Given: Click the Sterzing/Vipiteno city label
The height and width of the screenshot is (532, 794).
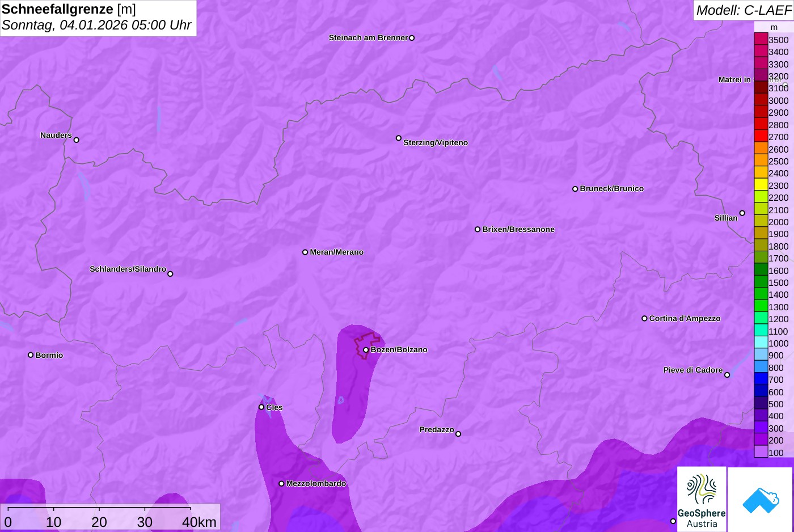Looking at the screenshot, I should [x=436, y=142].
